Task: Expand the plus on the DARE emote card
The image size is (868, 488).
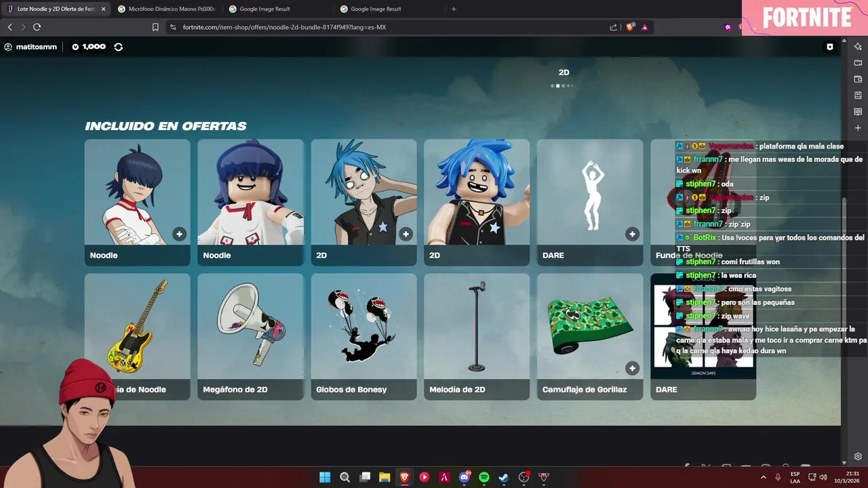Action: pyautogui.click(x=632, y=234)
